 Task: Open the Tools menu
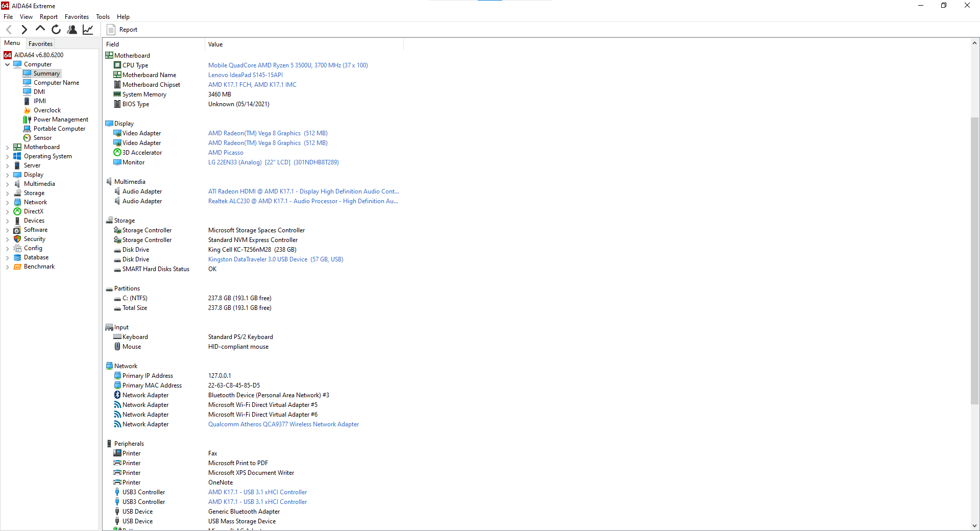(103, 17)
